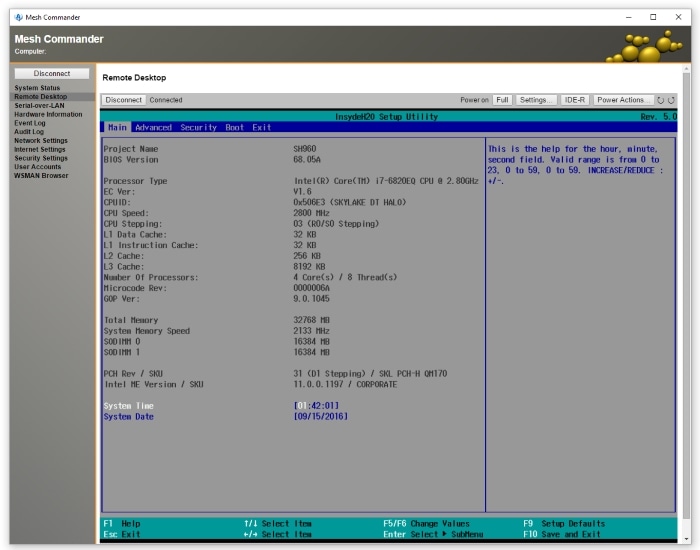Open Internet Settings in sidebar
The height and width of the screenshot is (550, 700).
coord(40,149)
